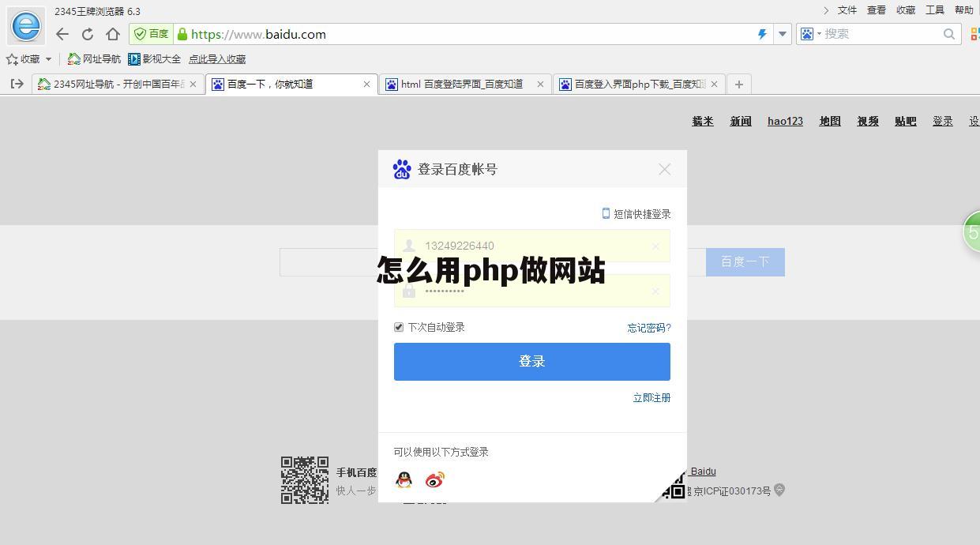This screenshot has width=980, height=545.
Task: Click the username field with 13249226440
Action: pos(532,246)
